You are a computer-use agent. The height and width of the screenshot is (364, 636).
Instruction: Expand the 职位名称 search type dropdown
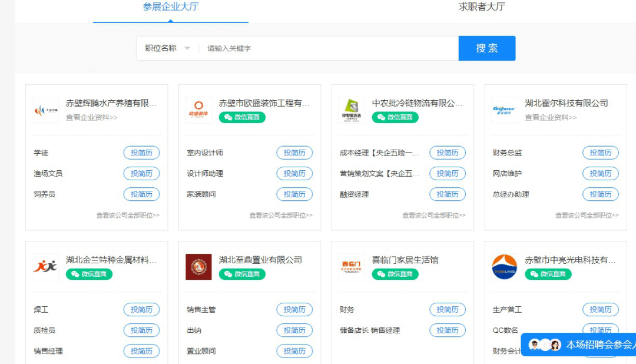[167, 48]
